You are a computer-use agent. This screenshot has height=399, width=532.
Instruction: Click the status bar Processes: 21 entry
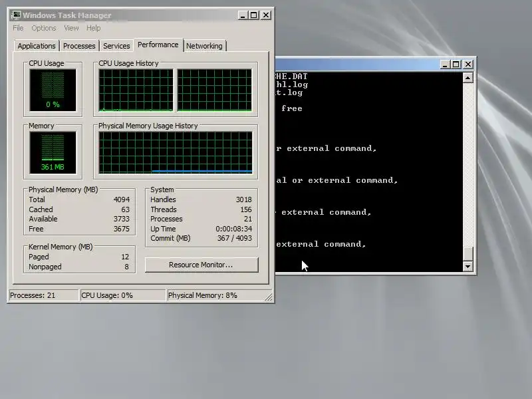tap(44, 295)
